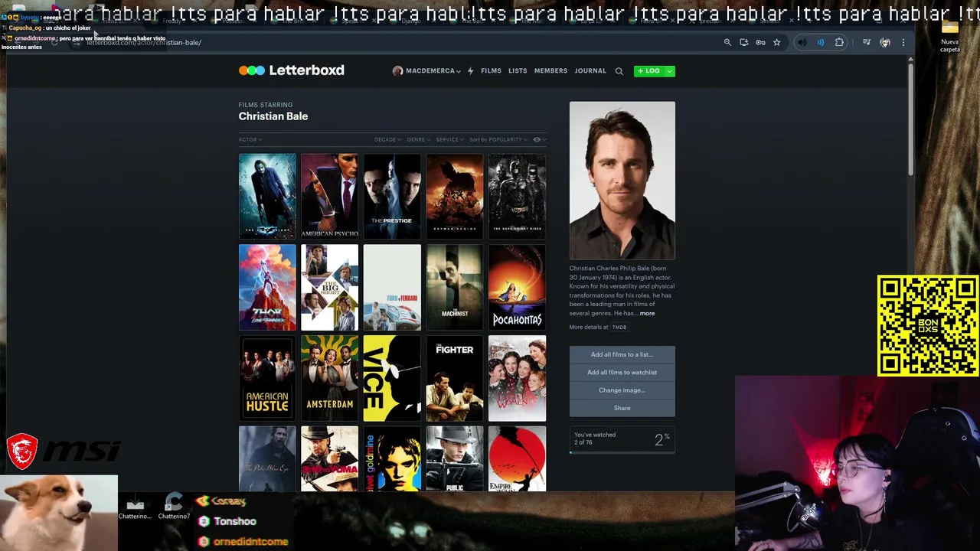Open the Ford v Ferrari poster

[392, 288]
